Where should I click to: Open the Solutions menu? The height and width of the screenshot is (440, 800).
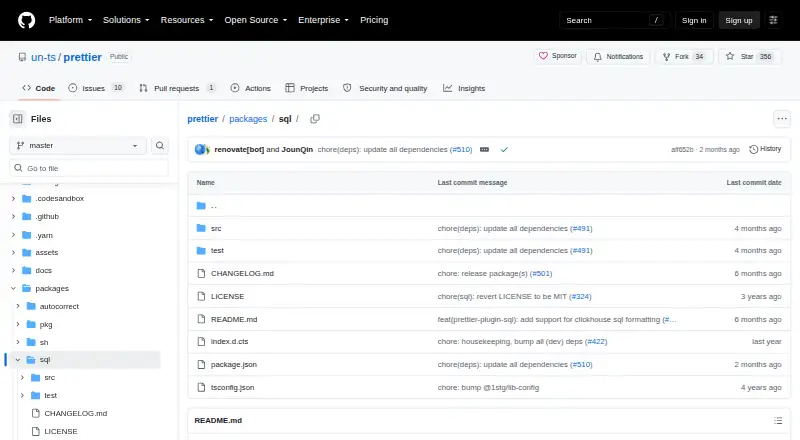126,20
